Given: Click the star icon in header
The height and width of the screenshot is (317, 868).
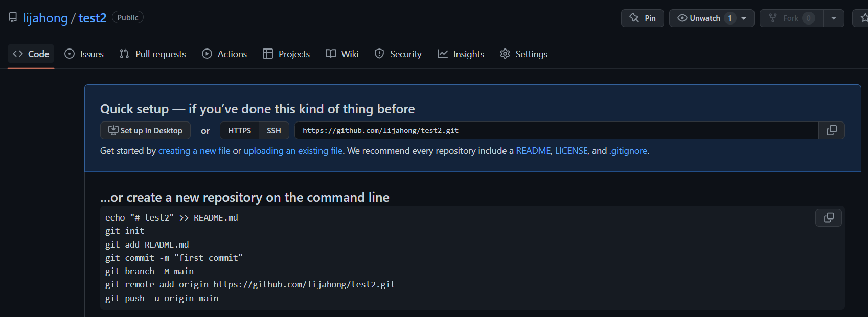Looking at the screenshot, I should pyautogui.click(x=863, y=18).
